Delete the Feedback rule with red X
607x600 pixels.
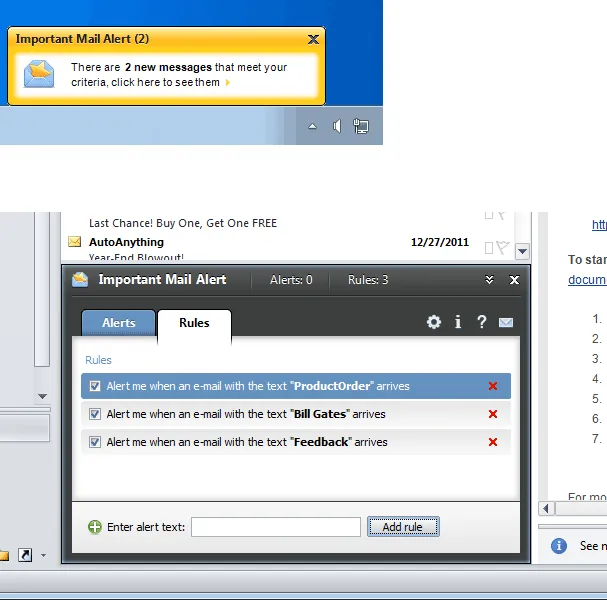[493, 442]
